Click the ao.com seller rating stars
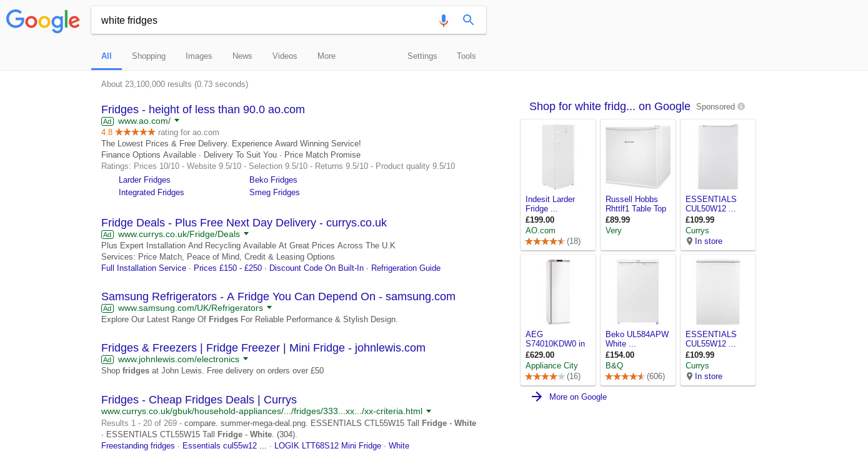The width and height of the screenshot is (868, 461). pos(135,132)
